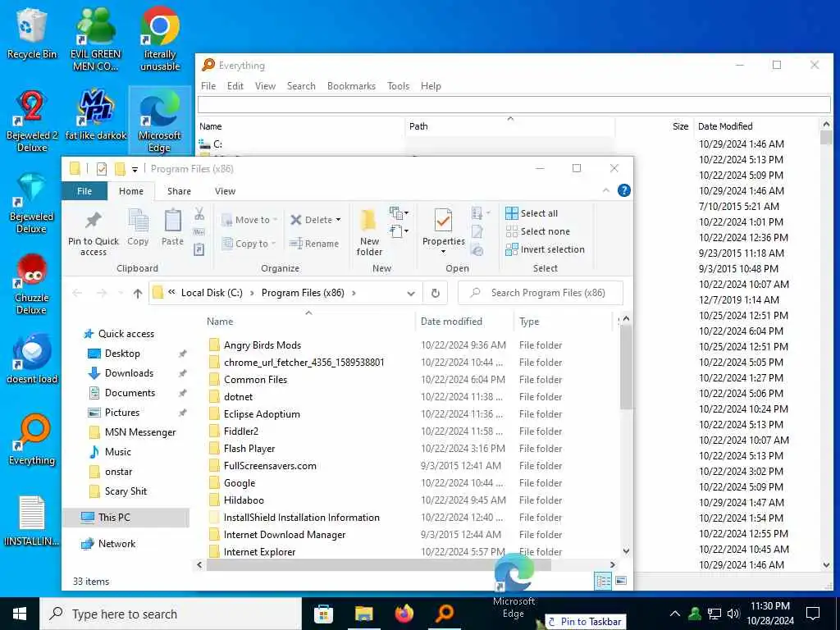
Task: Open the File Explorer Help question icon
Action: [623, 190]
